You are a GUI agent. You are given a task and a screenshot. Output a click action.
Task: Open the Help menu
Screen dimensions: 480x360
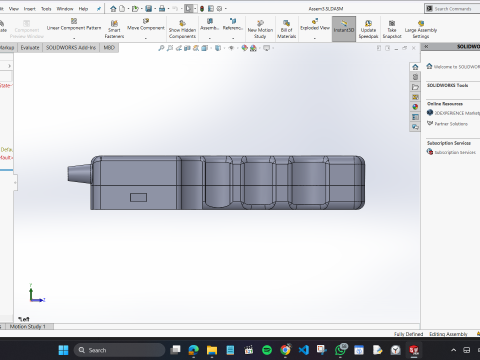pyautogui.click(x=83, y=9)
